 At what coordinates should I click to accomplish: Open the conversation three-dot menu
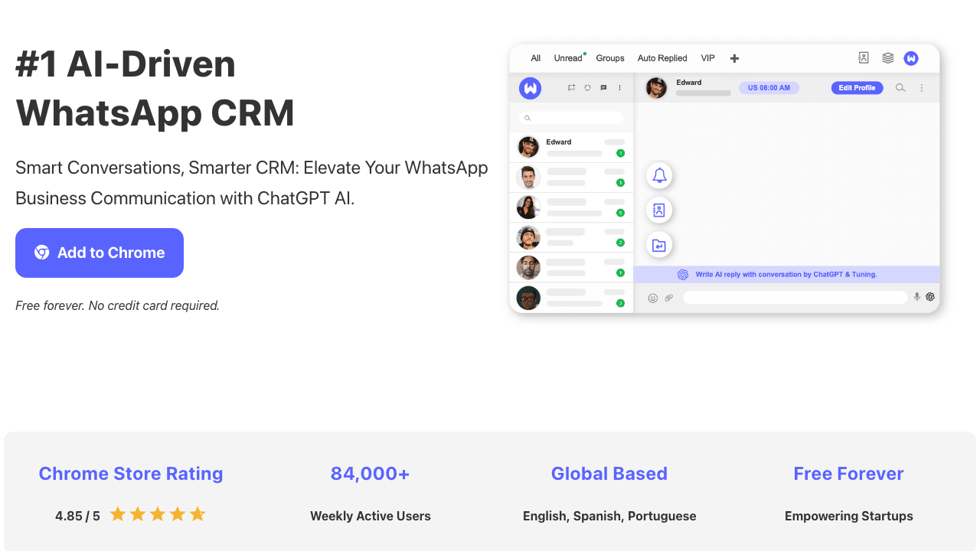click(922, 88)
